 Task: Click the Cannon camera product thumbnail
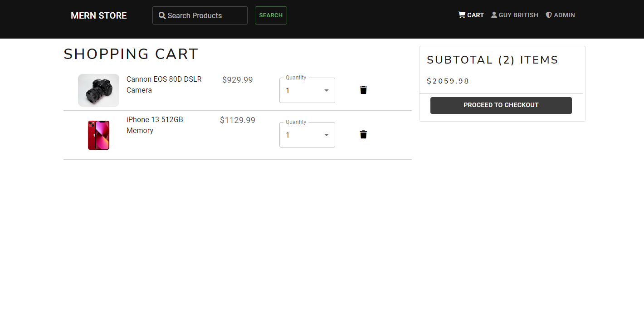pos(98,90)
